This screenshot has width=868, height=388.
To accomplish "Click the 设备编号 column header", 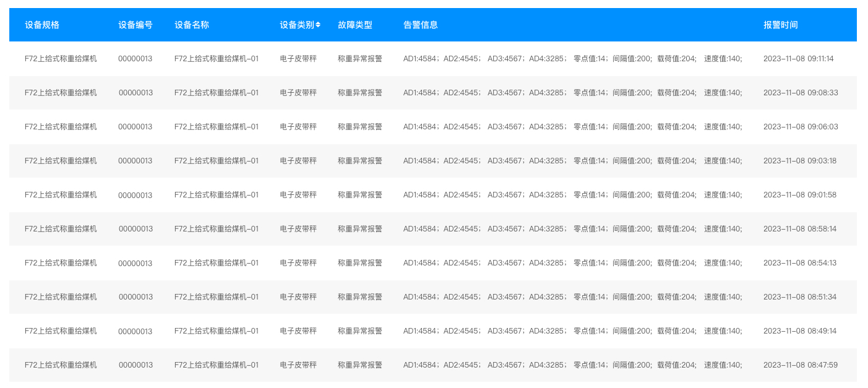I will 134,25.
